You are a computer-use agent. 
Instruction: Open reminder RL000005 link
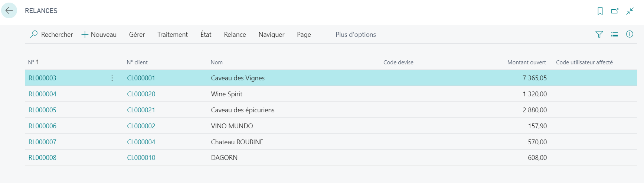[42, 110]
